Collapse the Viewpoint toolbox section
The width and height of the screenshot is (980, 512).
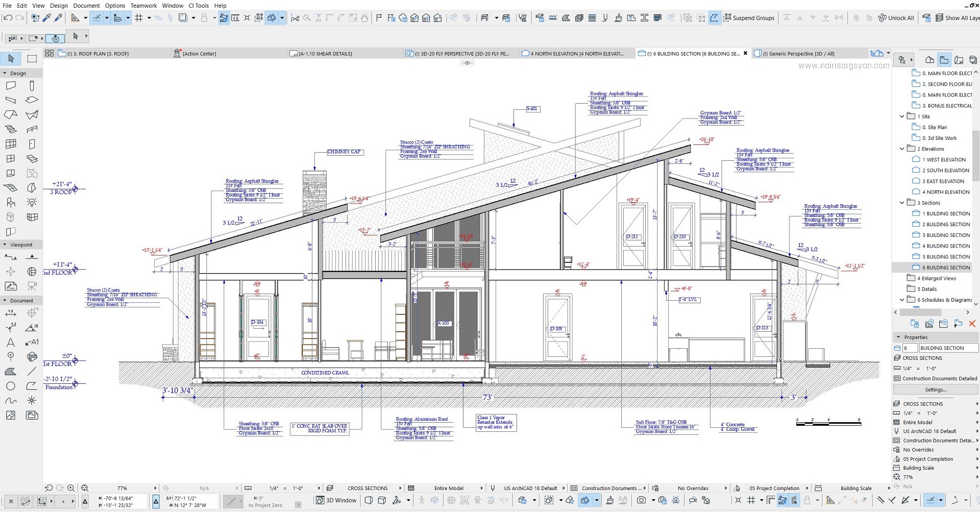tap(5, 245)
